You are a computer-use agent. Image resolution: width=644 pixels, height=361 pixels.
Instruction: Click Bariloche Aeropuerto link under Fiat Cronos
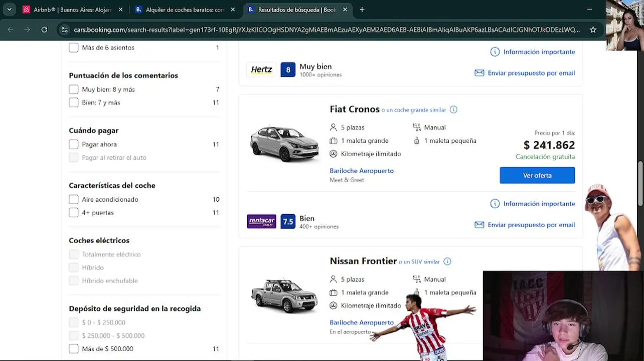click(x=362, y=170)
